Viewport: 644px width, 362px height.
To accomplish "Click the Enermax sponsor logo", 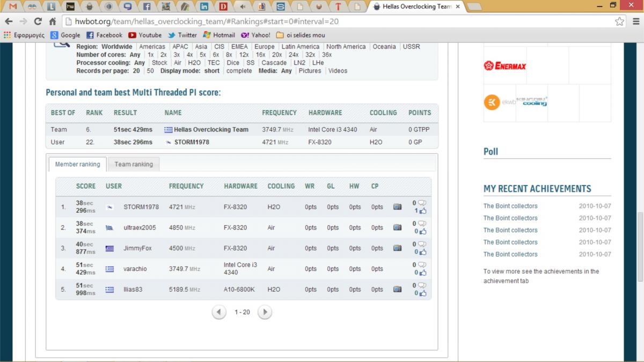I will [x=504, y=66].
